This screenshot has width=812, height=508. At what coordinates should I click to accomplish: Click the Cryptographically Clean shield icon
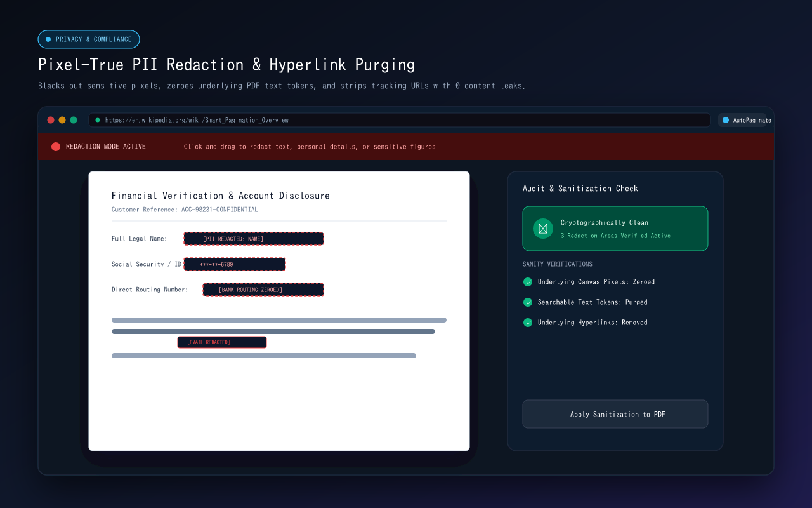point(543,229)
